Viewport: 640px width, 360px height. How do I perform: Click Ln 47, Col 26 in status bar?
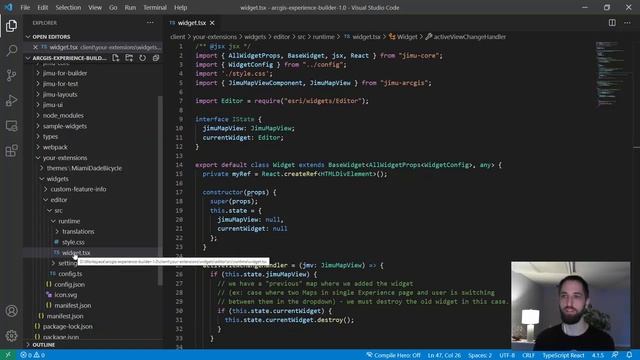pos(444,355)
